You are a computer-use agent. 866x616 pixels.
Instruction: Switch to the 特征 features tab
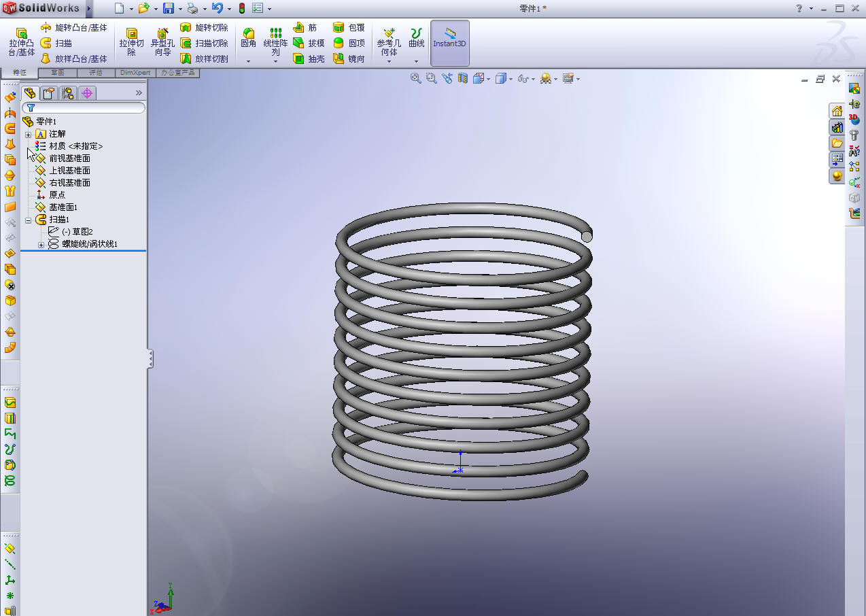tap(19, 73)
